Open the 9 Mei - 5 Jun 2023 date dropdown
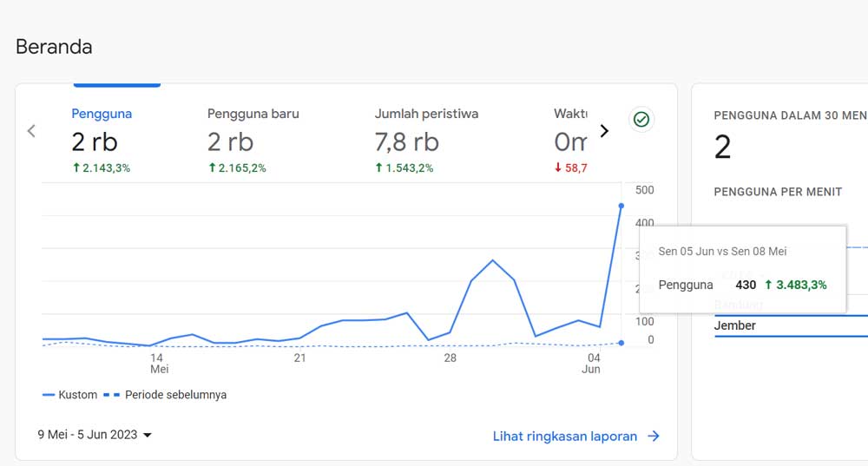 95,435
